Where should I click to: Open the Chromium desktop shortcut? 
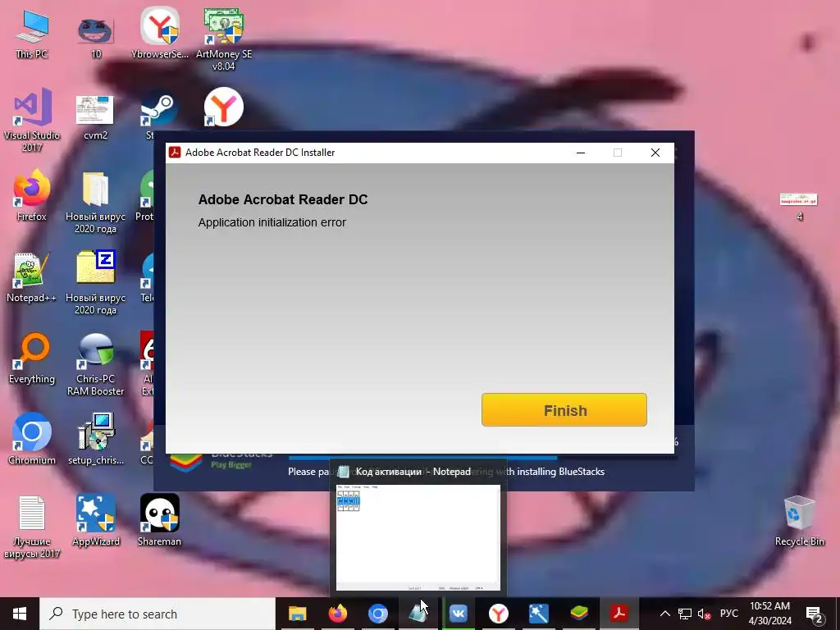(32, 439)
